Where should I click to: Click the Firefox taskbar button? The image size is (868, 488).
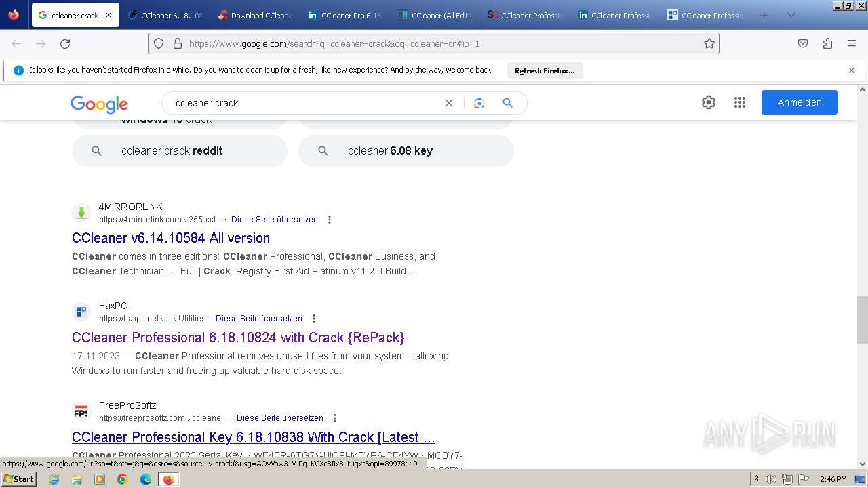coord(169,479)
